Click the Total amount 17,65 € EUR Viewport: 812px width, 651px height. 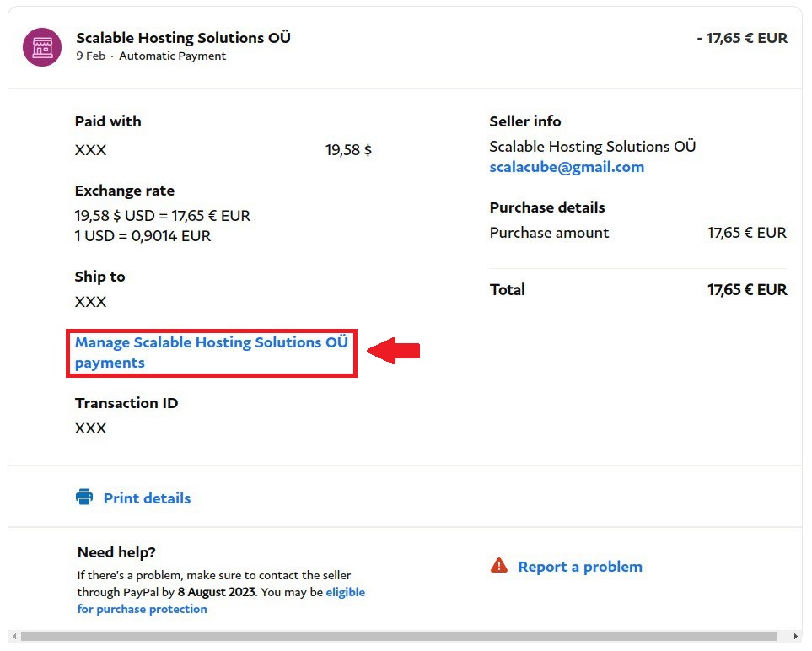tap(746, 289)
